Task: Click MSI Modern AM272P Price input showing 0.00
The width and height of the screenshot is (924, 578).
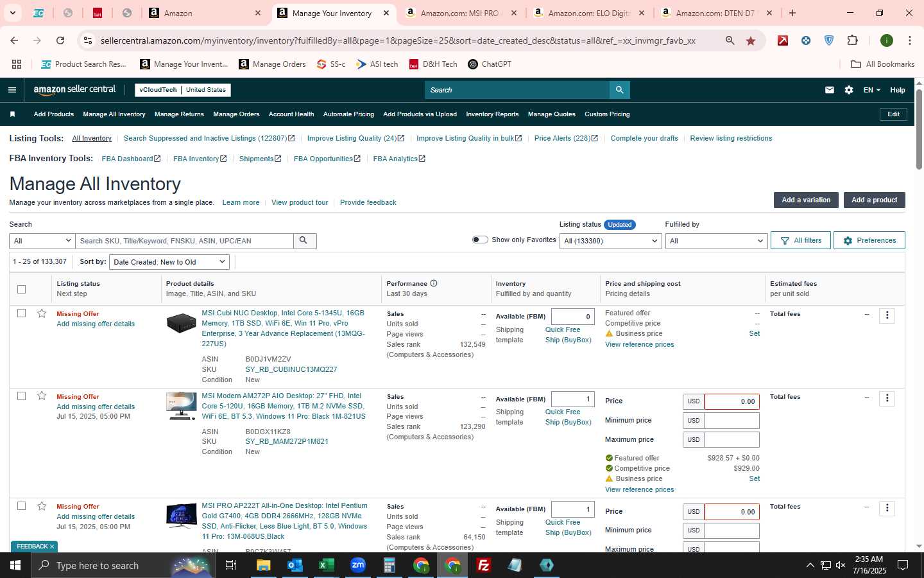Action: [732, 401]
